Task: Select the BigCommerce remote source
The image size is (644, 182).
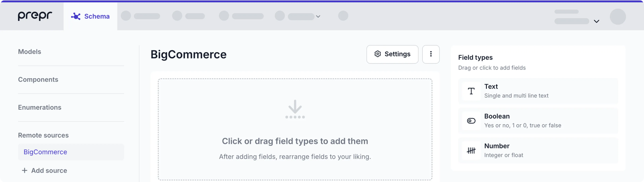Action: [45, 152]
